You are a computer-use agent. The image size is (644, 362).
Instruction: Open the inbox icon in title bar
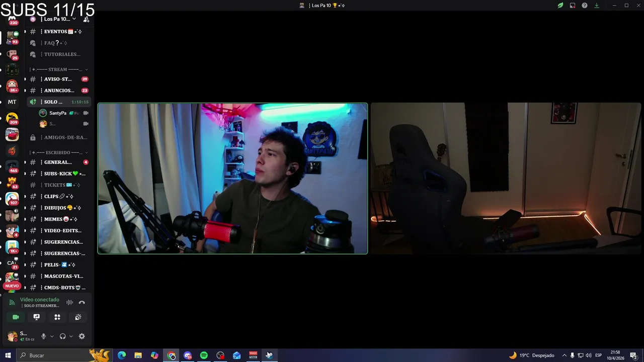click(x=573, y=6)
